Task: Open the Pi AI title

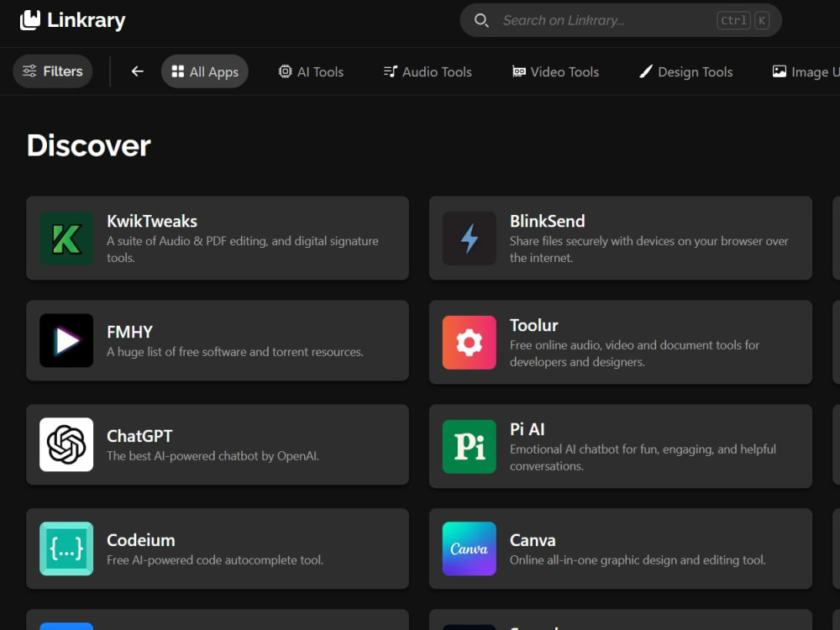Action: (x=528, y=429)
